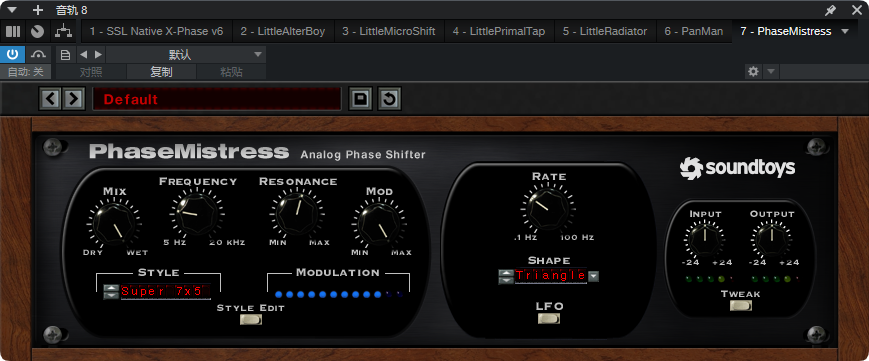Go to the LittleRadiator tab

[x=605, y=32]
